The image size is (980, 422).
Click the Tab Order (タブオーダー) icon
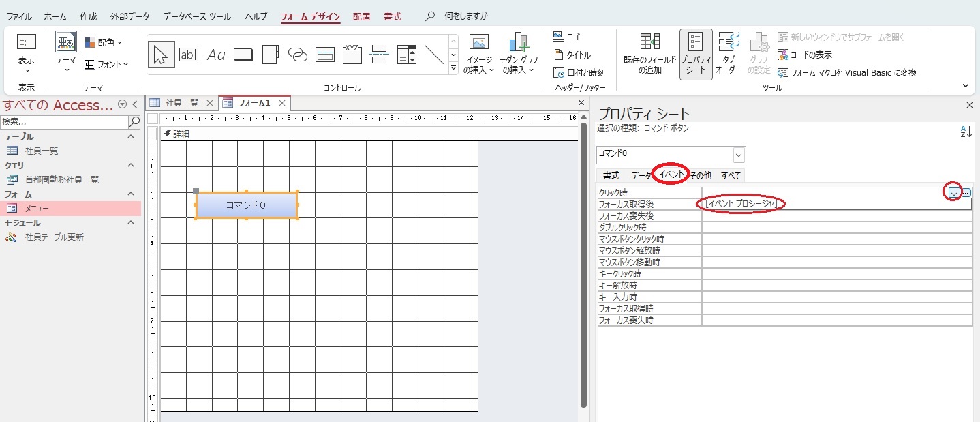(x=728, y=53)
